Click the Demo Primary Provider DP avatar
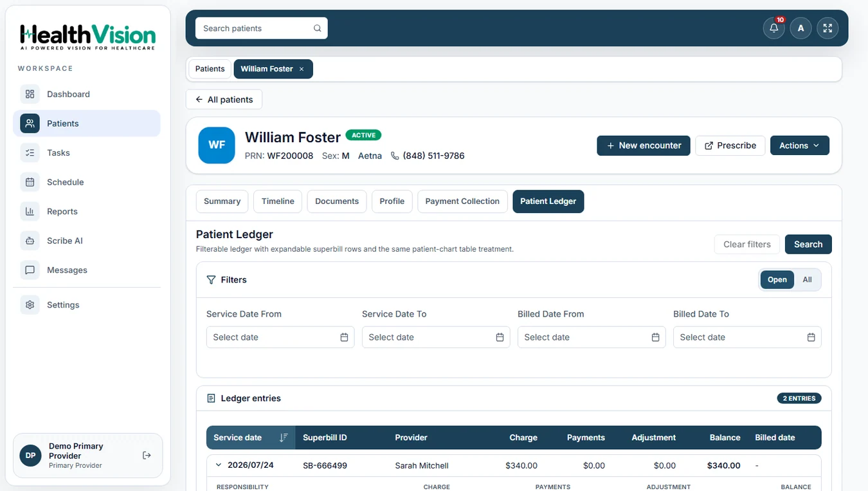This screenshot has height=491, width=868. (x=30, y=456)
